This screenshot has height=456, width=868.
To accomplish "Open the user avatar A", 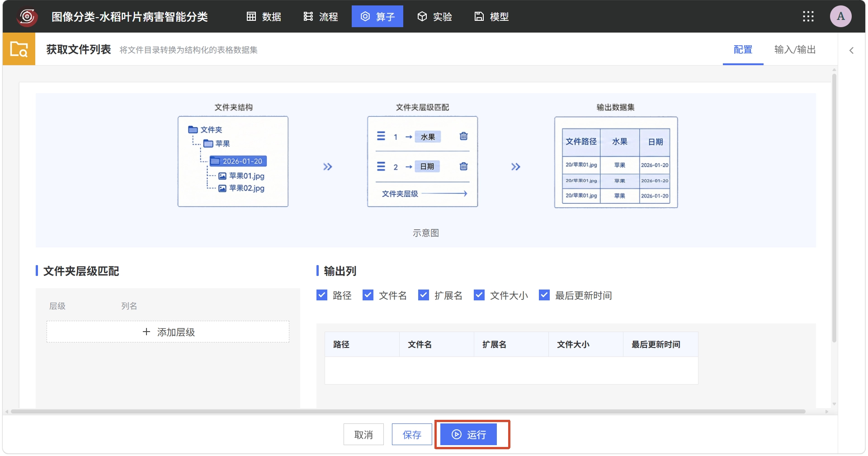I will click(x=840, y=16).
